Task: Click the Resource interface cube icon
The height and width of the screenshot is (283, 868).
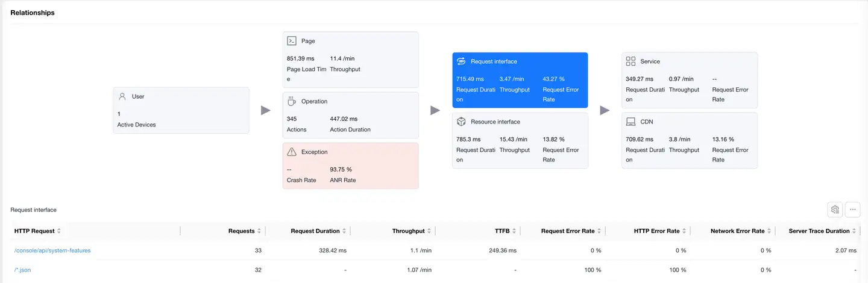Action: [x=461, y=122]
